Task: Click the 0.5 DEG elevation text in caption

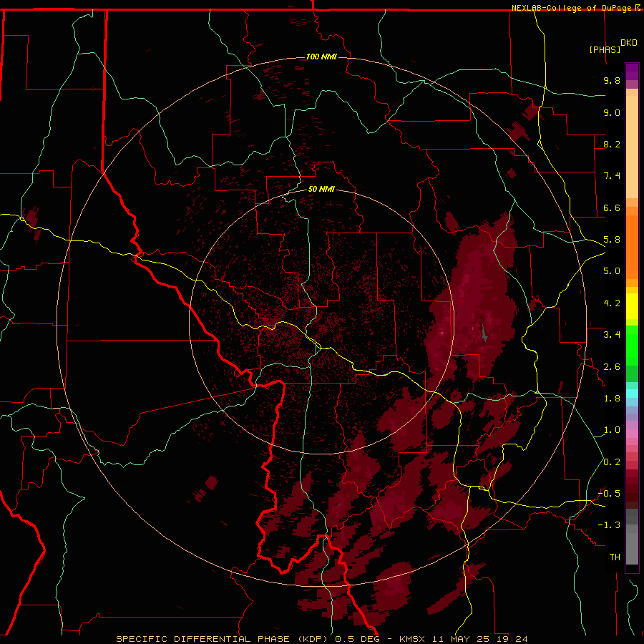Action: [x=357, y=639]
